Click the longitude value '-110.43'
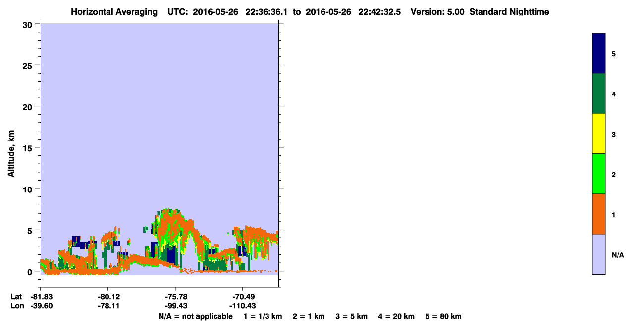This screenshot has height=330, width=644. [242, 306]
